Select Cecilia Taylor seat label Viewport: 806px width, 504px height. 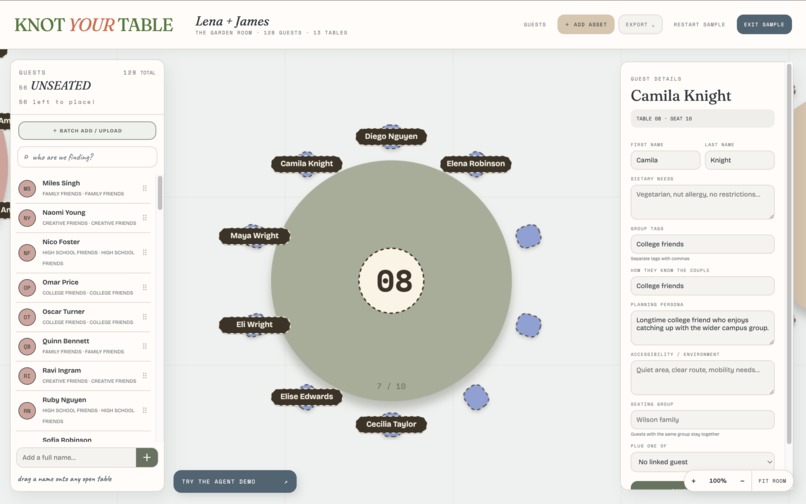(391, 424)
